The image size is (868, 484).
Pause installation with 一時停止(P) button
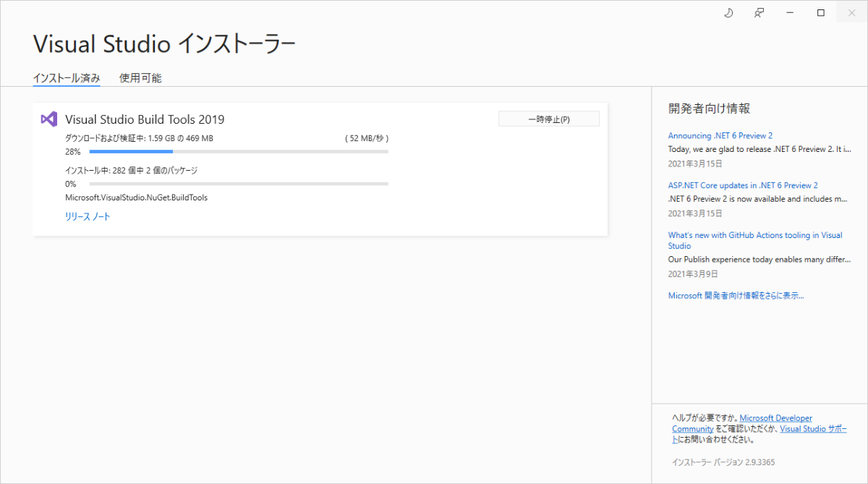549,119
